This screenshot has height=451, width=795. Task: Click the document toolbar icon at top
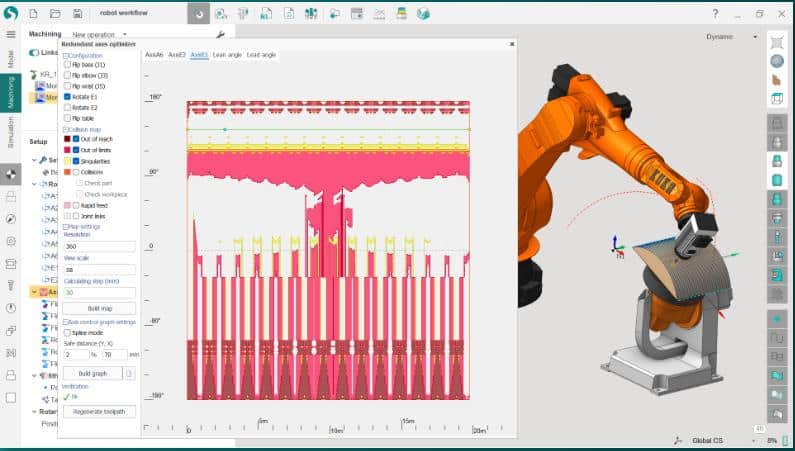(289, 14)
